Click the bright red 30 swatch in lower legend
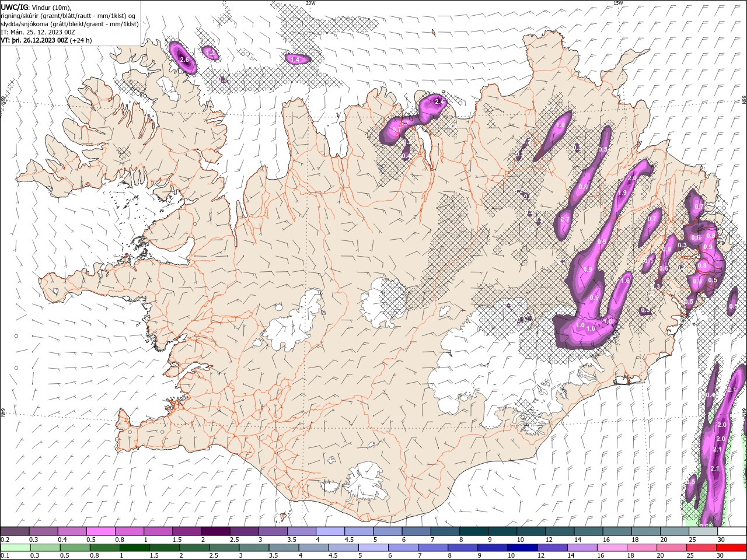The image size is (747, 560). tap(731, 548)
